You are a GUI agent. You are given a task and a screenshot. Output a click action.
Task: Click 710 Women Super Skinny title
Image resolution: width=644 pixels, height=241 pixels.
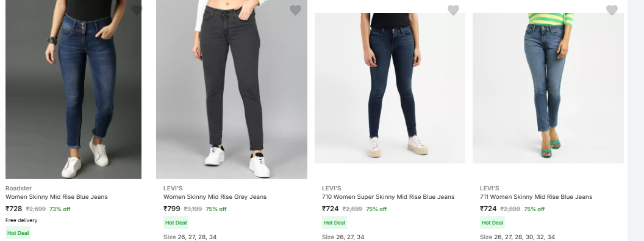388,197
